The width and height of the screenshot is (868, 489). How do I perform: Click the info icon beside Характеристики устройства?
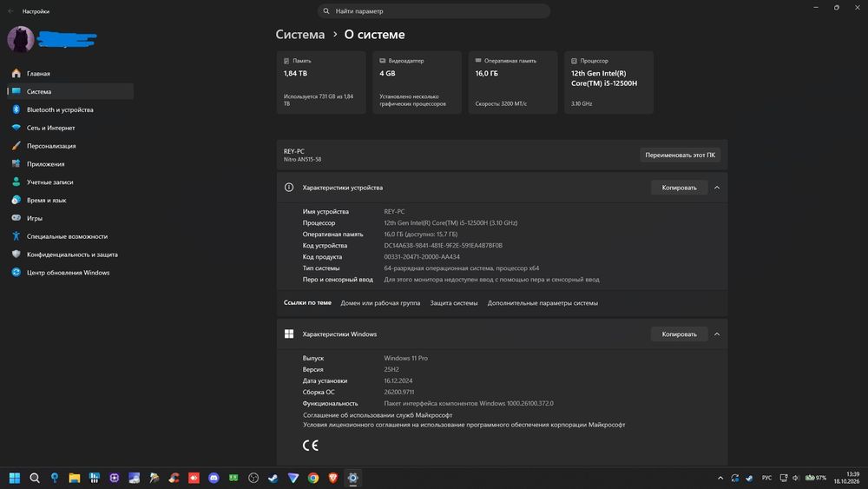(289, 188)
